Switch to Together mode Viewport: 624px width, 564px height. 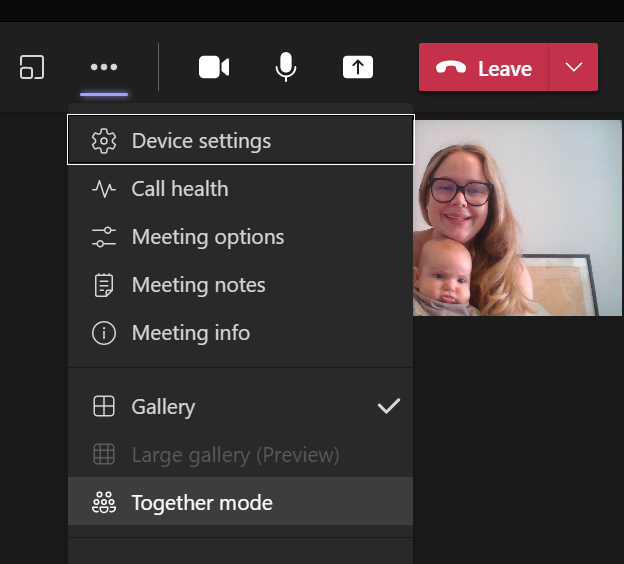tap(240, 502)
